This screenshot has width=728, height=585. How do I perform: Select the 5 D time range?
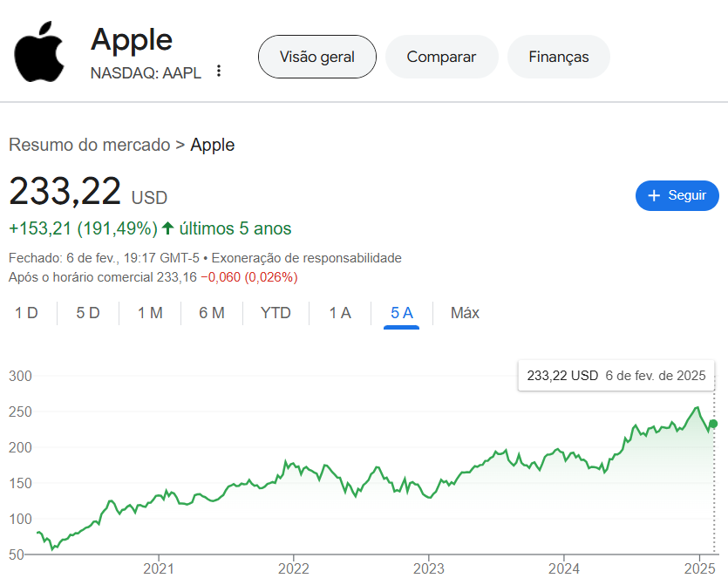point(88,313)
